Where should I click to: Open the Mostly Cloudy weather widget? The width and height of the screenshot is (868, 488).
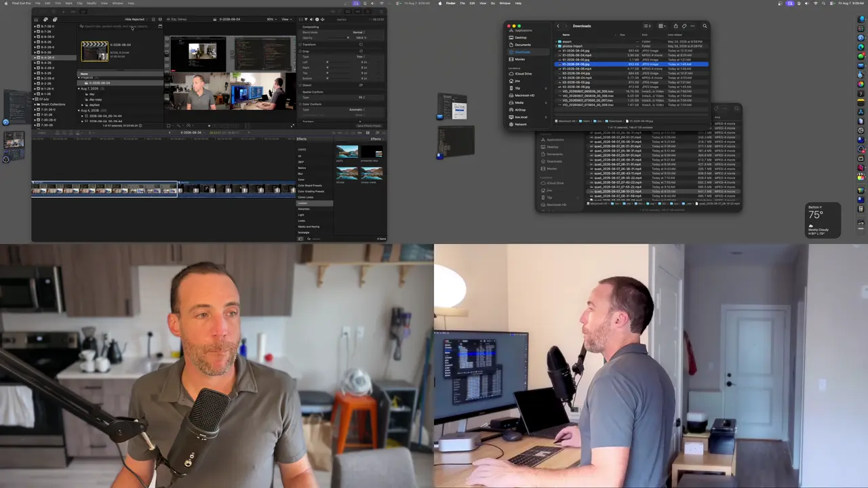pos(823,220)
